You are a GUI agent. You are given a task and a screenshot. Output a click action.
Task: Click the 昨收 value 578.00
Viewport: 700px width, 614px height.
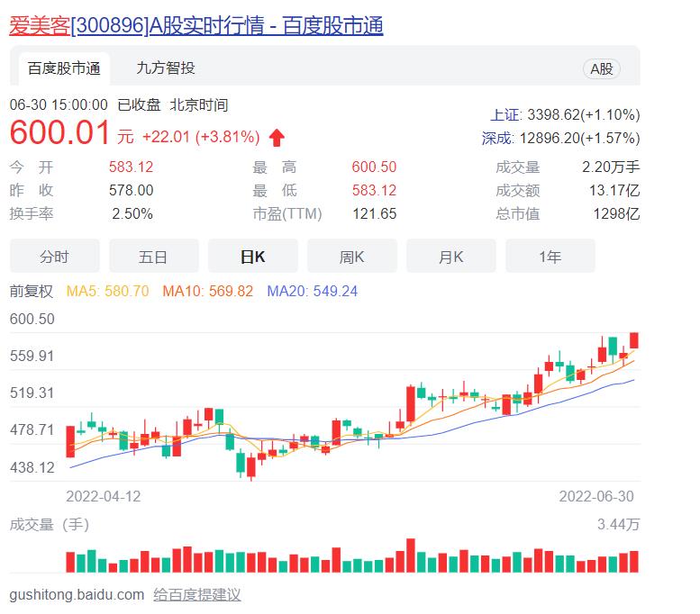131,191
